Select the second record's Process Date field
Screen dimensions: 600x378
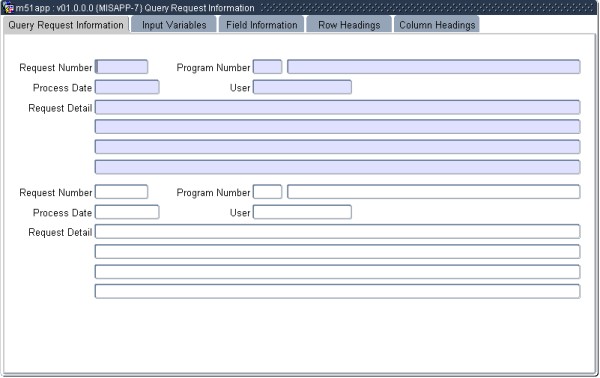click(x=127, y=212)
